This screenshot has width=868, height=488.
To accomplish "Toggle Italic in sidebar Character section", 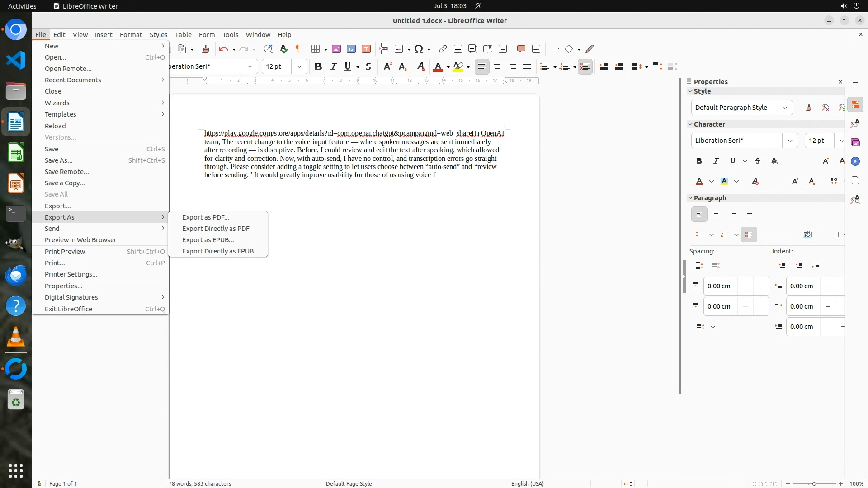I will tap(716, 161).
